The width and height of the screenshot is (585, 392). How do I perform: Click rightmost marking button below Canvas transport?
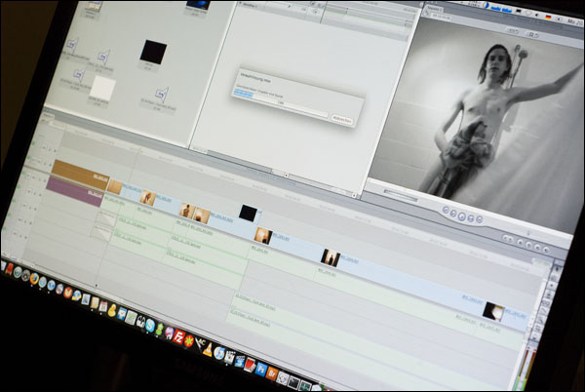(x=546, y=250)
